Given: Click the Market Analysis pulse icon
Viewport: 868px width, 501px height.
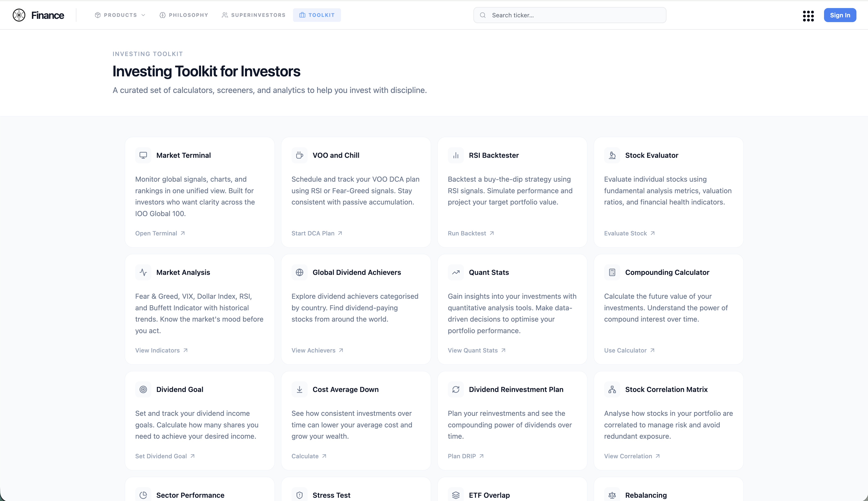Looking at the screenshot, I should pos(143,272).
